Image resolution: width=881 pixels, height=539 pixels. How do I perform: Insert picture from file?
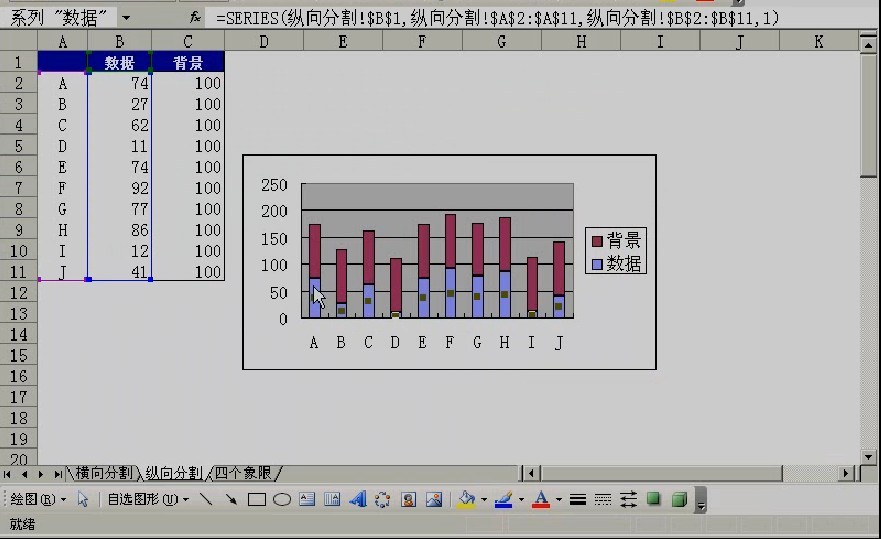coord(434,499)
